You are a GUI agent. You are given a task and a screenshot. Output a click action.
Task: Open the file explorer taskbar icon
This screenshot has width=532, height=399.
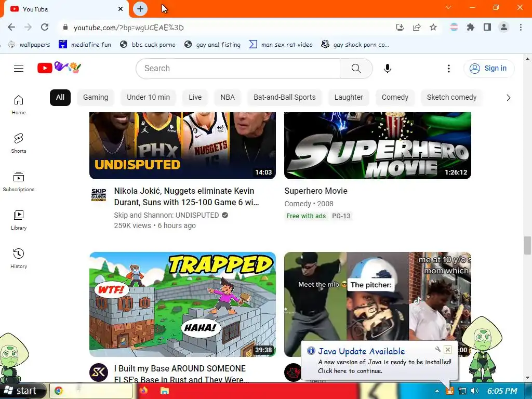(165, 391)
